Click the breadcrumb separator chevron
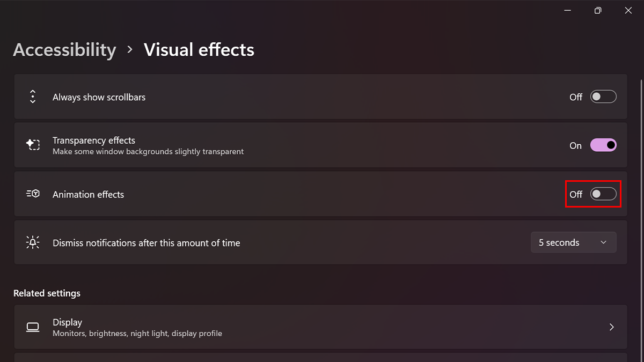This screenshot has width=644, height=362. tap(130, 49)
